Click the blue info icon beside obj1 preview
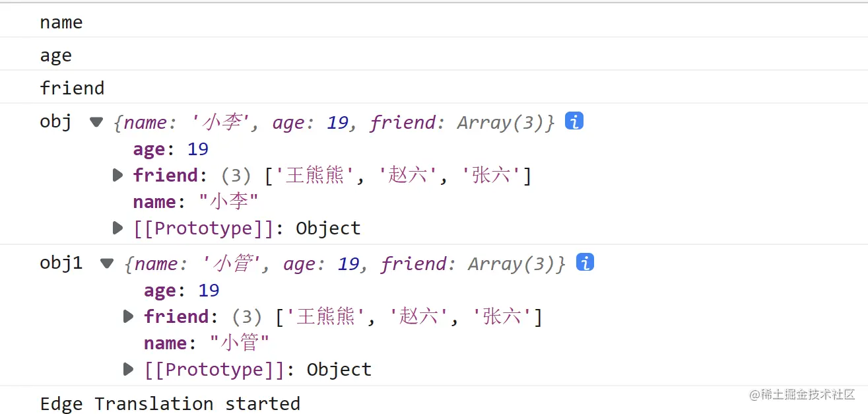868x414 pixels. coord(585,263)
